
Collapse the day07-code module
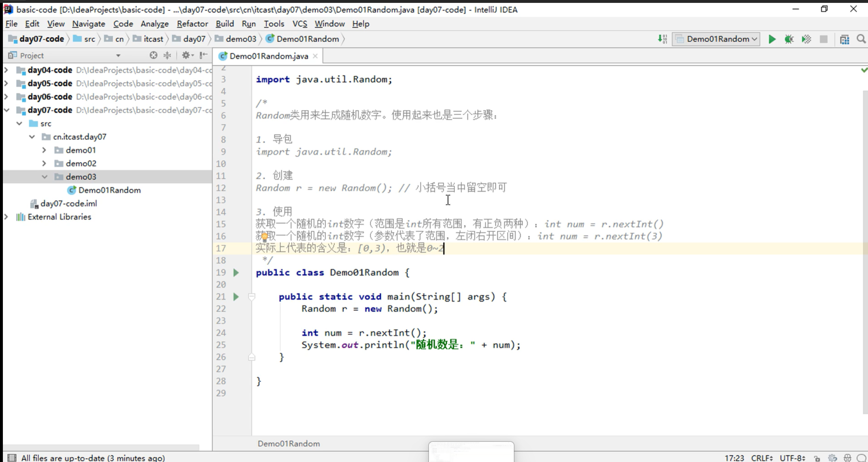(x=6, y=110)
